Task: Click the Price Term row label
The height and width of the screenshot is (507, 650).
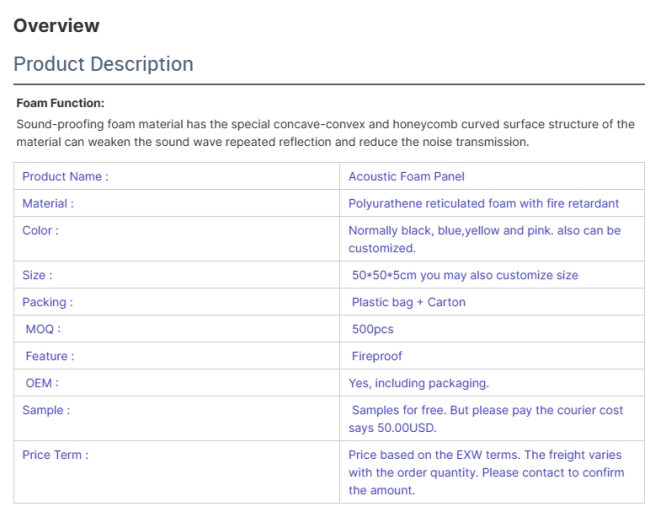Action: [55, 455]
